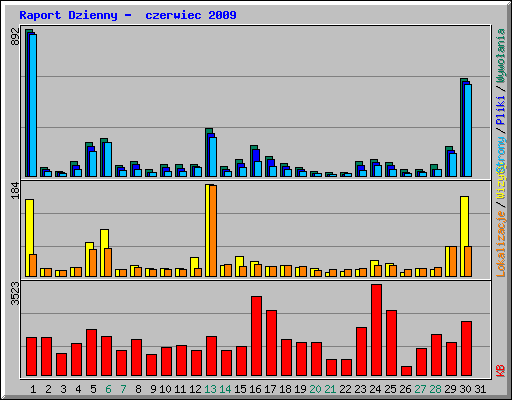The width and height of the screenshot is (512, 400).
Task: Click day label 8 on the x-axis
Action: pos(138,389)
